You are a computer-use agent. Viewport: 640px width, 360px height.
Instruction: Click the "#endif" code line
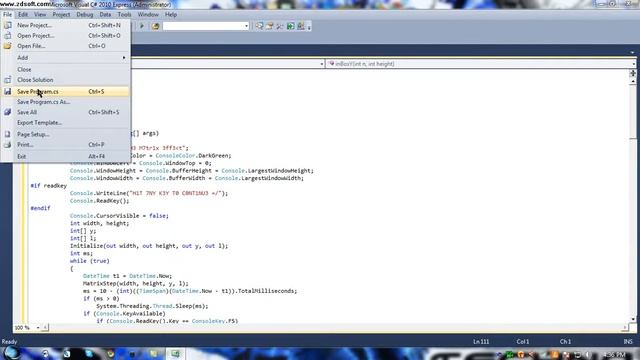[x=40, y=208]
